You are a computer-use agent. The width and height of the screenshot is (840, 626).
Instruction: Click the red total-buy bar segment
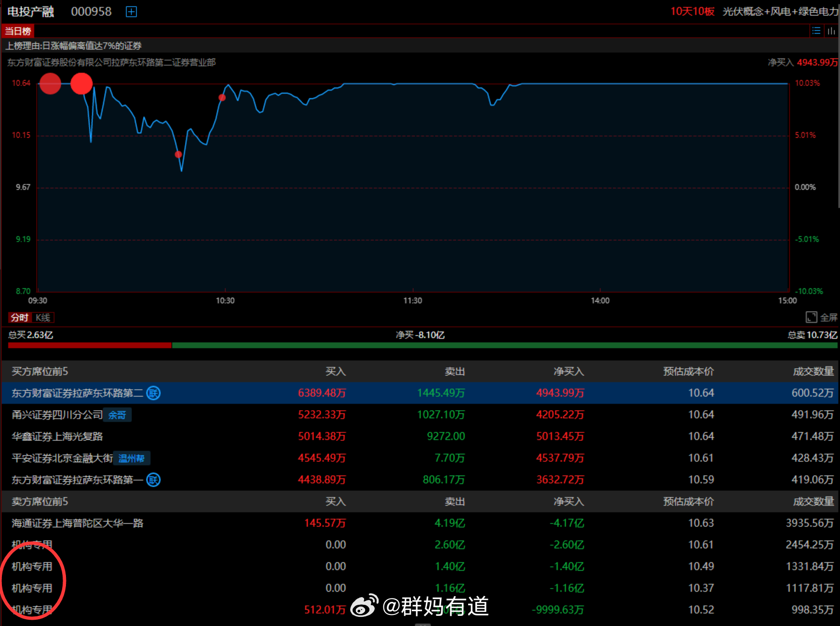tap(90, 345)
